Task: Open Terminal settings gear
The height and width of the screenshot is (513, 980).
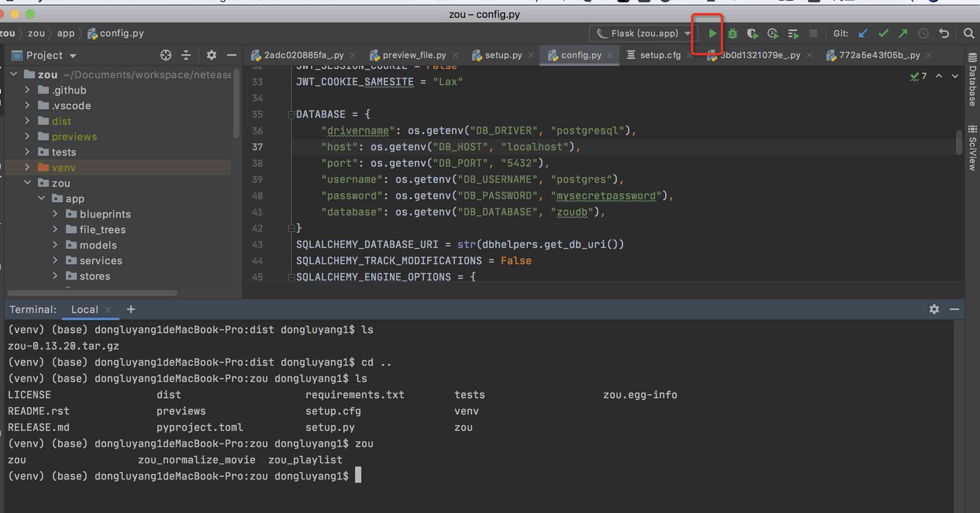Action: pos(934,309)
